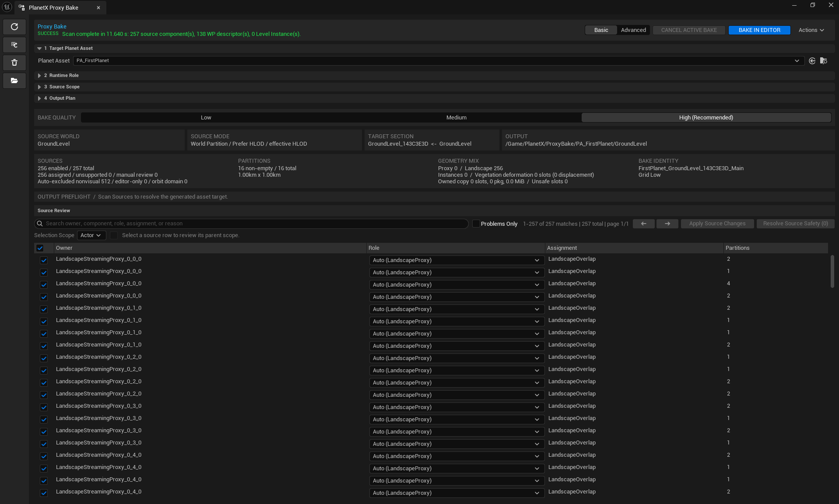
Task: Uncheck the first LandscapeStreamingProxy_0_1_0 row checkbox
Action: pyautogui.click(x=44, y=309)
